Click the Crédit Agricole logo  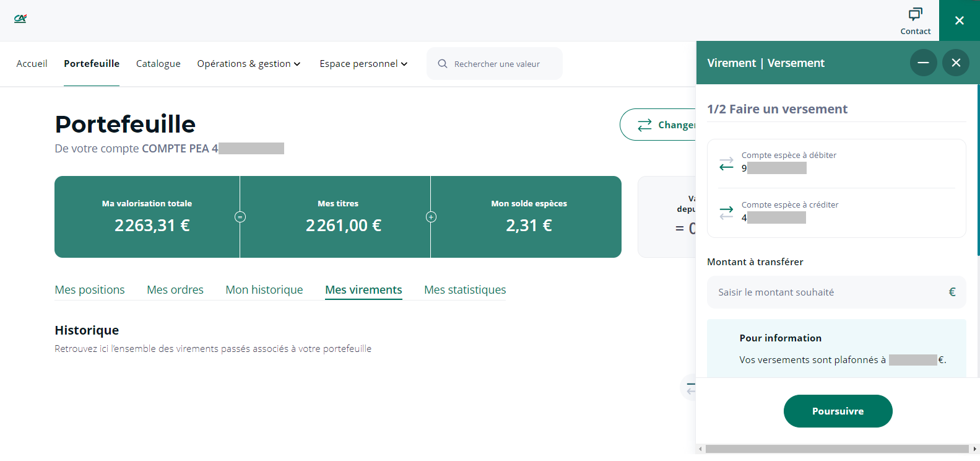[20, 19]
